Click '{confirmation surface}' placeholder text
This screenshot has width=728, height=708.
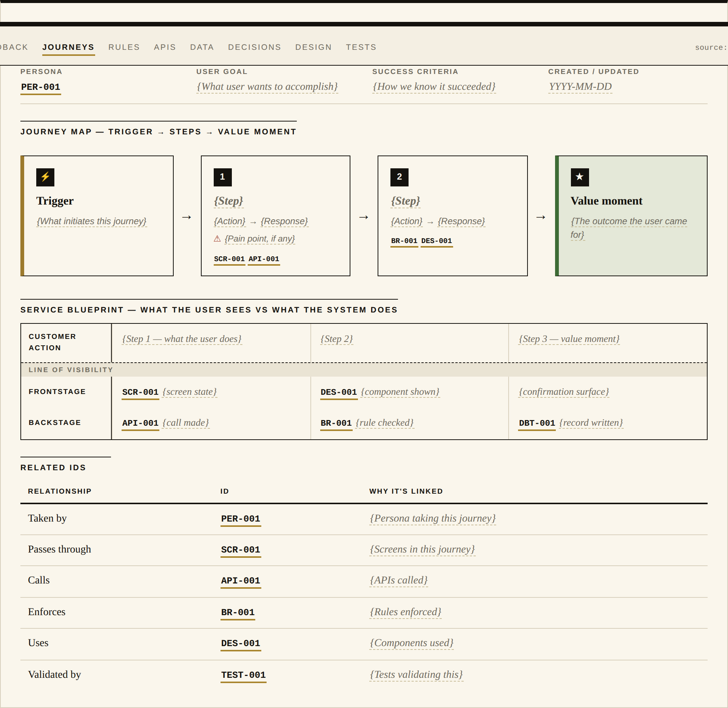564,392
